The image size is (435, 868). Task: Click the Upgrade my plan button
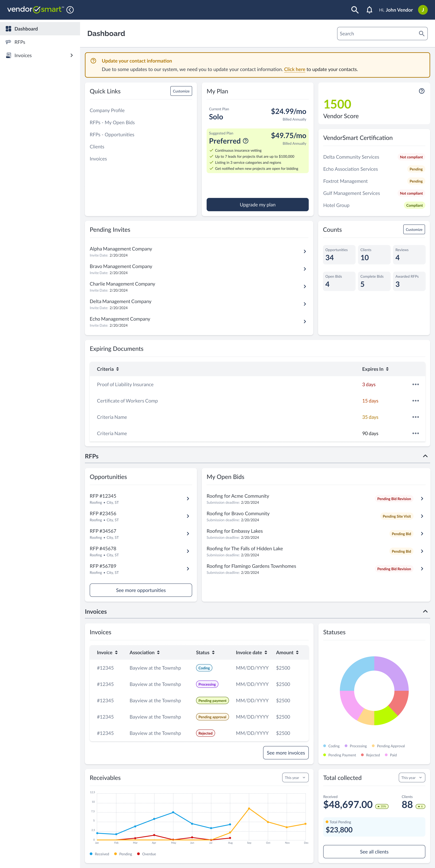[x=257, y=205]
